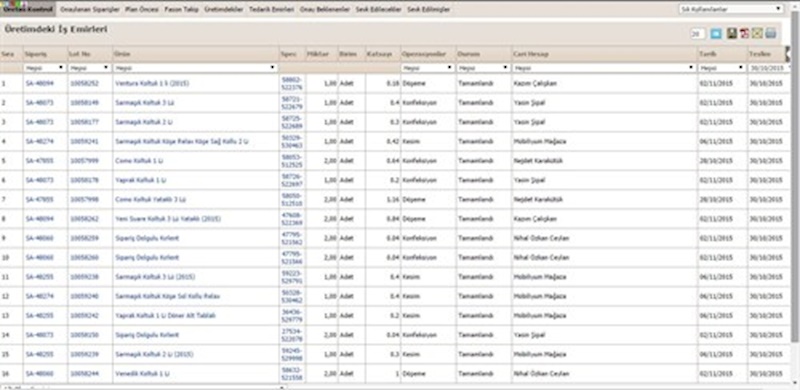Sort by the Lot No column header
Viewport: 800px width, 390px height.
(79, 54)
